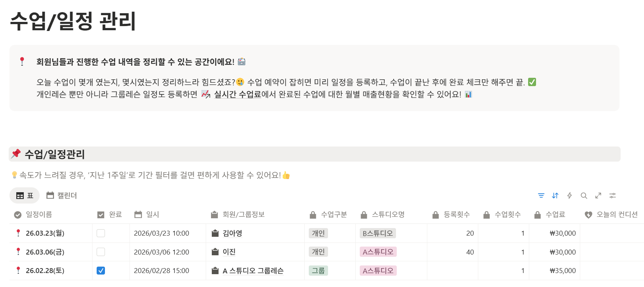Screen dimensions: 644x287
Task: Click the blue sort icon above the table
Action: click(x=555, y=196)
